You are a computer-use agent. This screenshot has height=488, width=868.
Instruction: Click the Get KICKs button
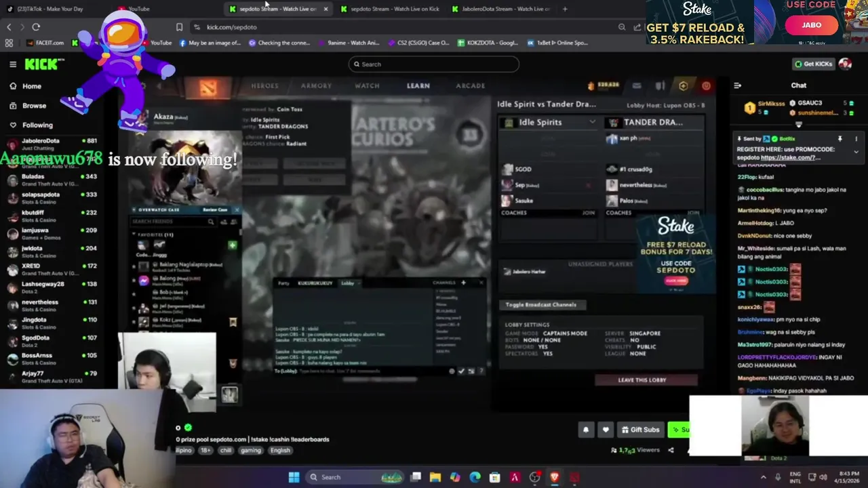point(814,64)
